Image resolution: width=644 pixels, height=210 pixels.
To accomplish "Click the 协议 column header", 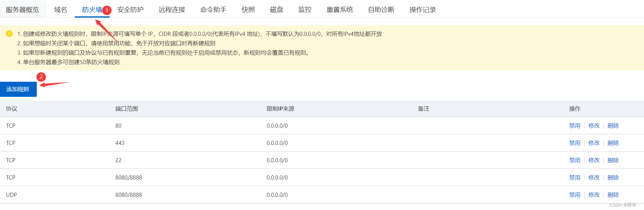I will point(12,109).
